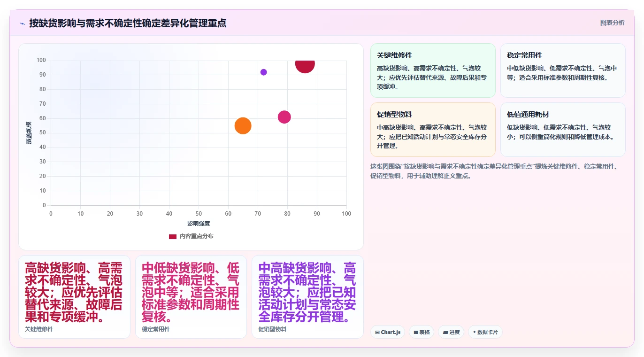The width and height of the screenshot is (644, 357).
Task: Click the Chart.js tag chip
Action: click(388, 332)
